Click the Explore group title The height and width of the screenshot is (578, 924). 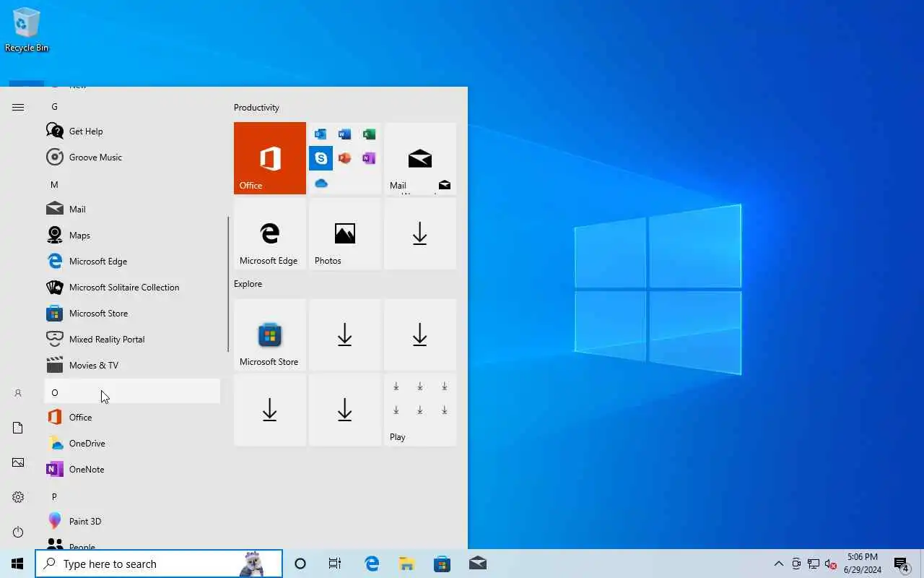(x=248, y=284)
